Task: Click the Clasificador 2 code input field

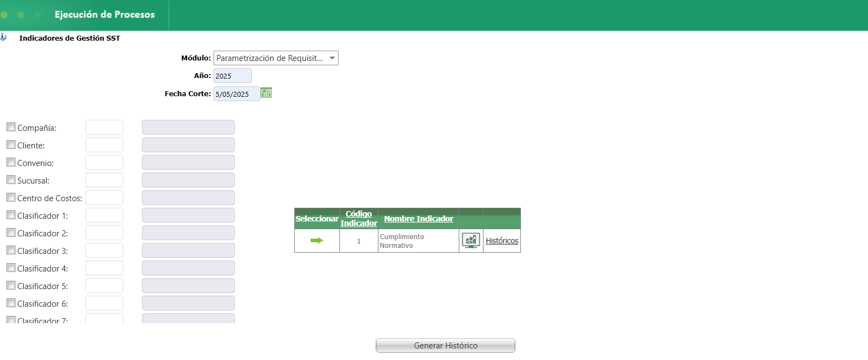Action: coord(104,232)
